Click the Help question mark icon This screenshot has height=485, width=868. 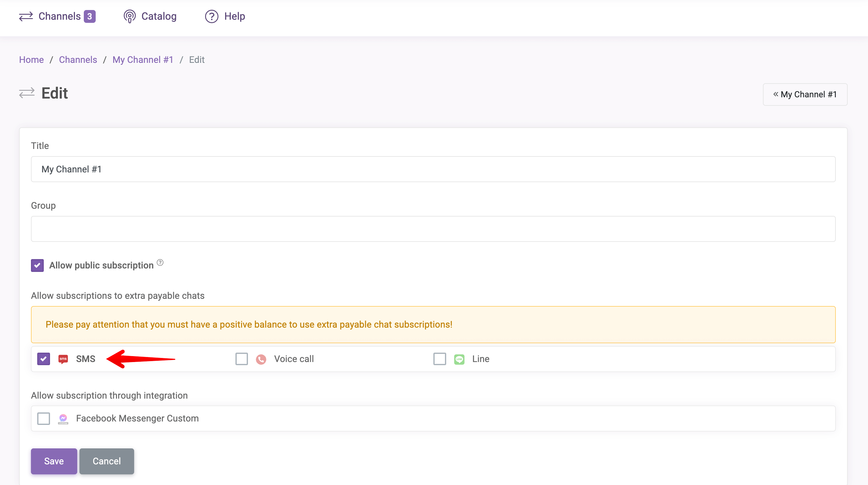[212, 16]
